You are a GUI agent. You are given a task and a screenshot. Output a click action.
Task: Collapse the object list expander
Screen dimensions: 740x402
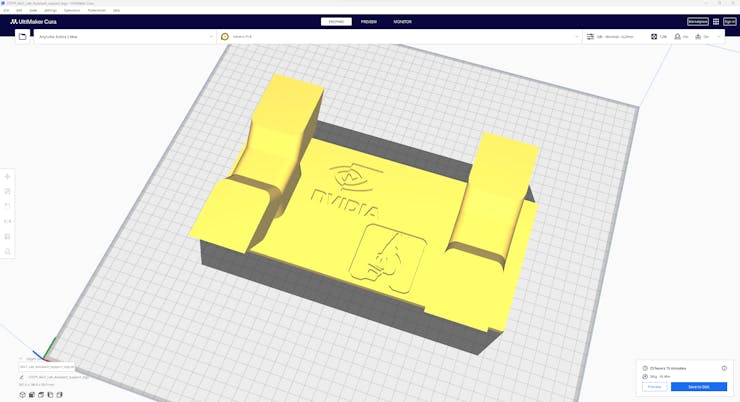(22, 359)
